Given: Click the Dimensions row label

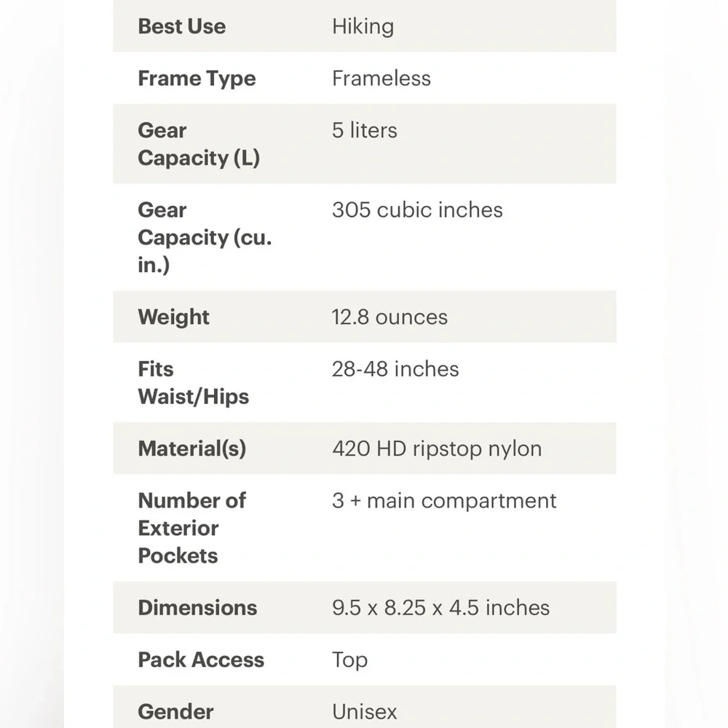Looking at the screenshot, I should (197, 608).
